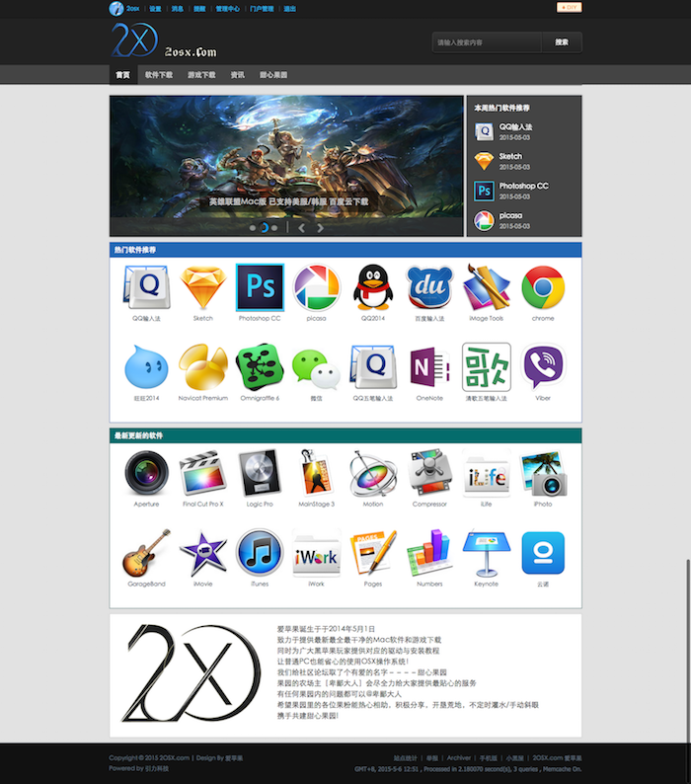The height and width of the screenshot is (784, 691).
Task: Click the Omnigraffle 6 icon
Action: click(x=260, y=368)
